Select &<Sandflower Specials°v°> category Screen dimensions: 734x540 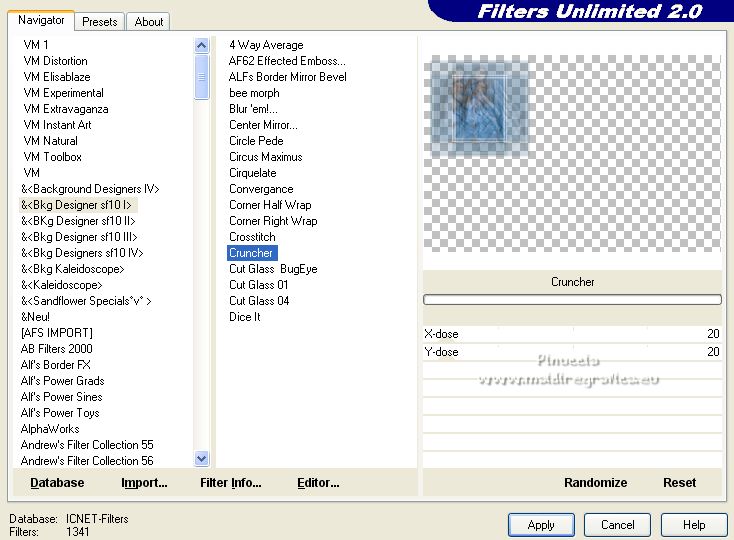(x=86, y=300)
